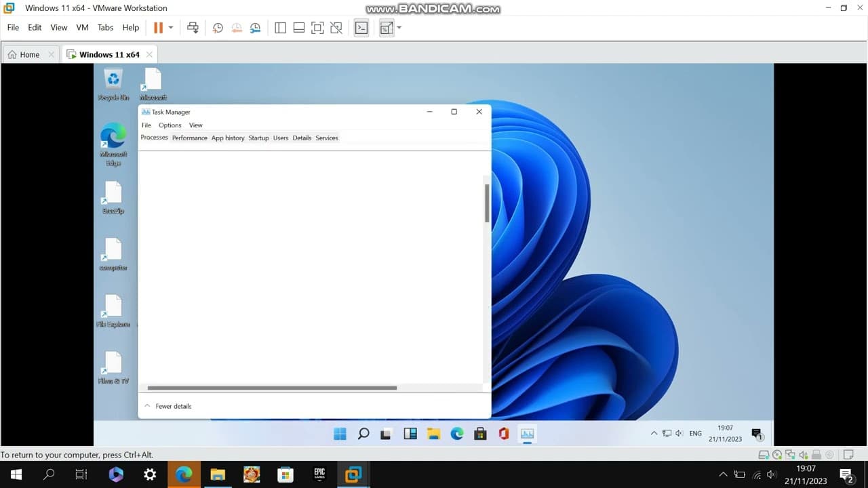Show hidden icons in the guest system tray
The image size is (868, 488).
pos(654,434)
